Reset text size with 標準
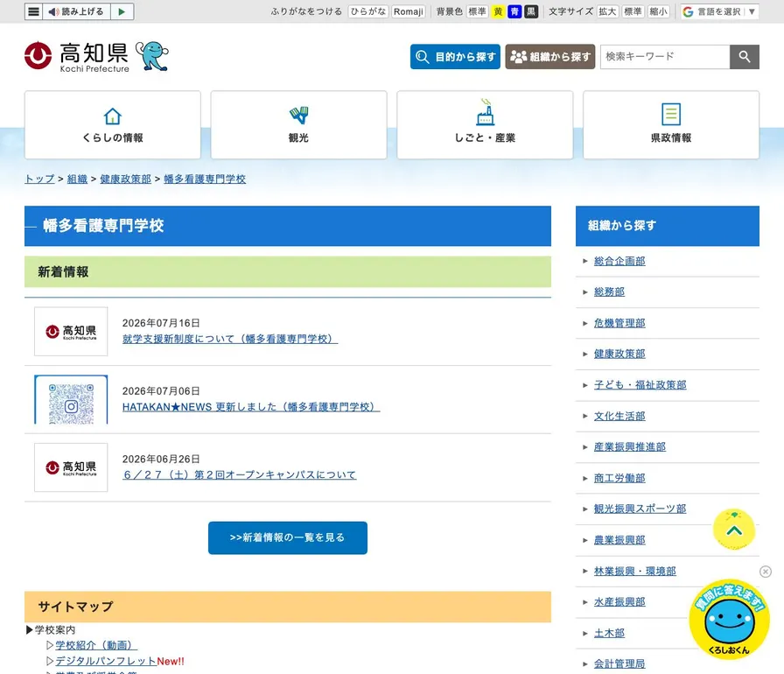Screen dimensions: 784x674 (633, 11)
